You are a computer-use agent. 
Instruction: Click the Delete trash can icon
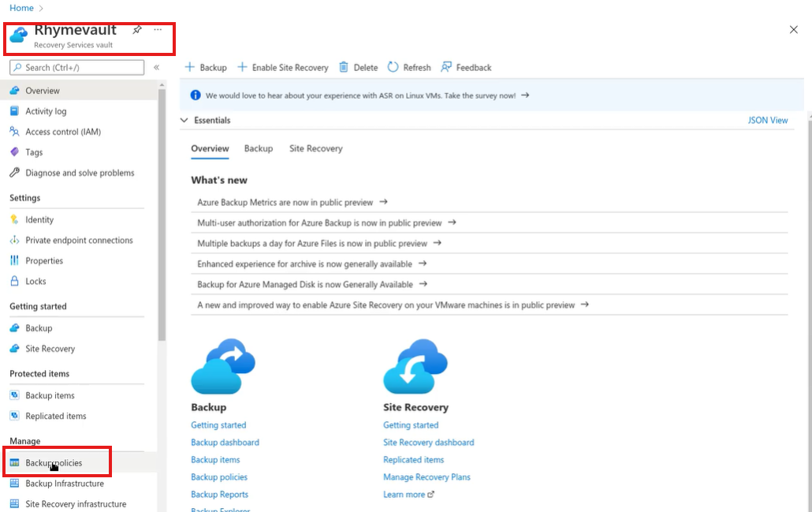coord(344,67)
